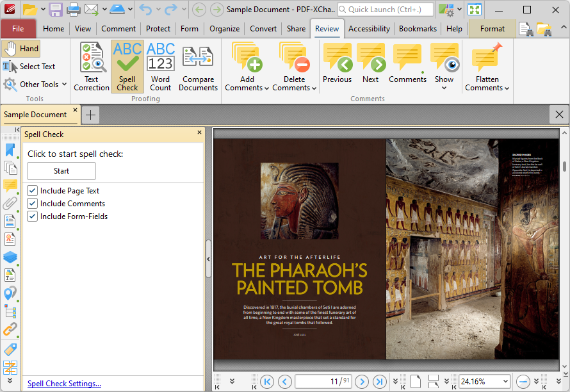Open the Links sidebar icon
Image resolution: width=570 pixels, height=392 pixels.
(x=10, y=329)
